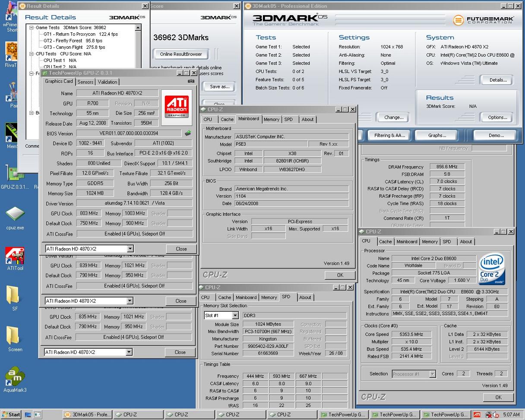Click the Switch between windows quick launch icon
This screenshot has height=420, width=525.
point(37,415)
